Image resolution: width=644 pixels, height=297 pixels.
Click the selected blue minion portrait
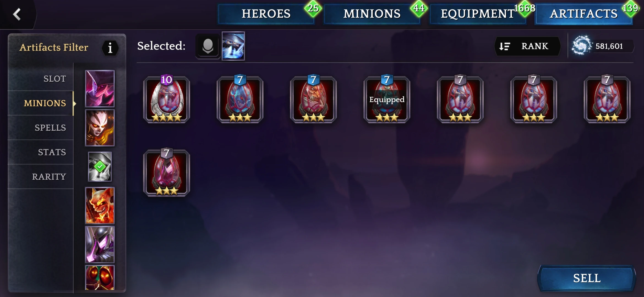(233, 46)
